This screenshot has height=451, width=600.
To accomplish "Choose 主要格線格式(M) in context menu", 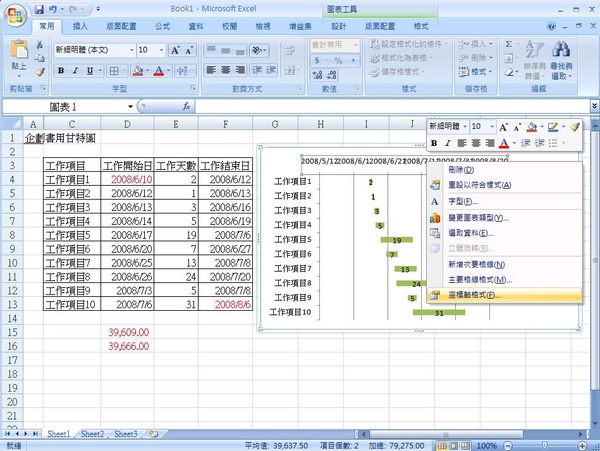I will click(x=504, y=280).
